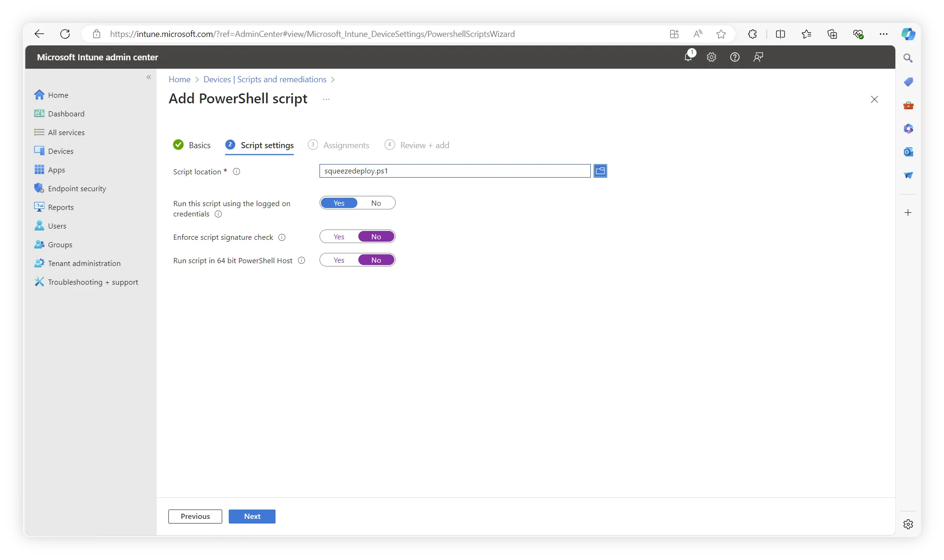The width and height of the screenshot is (944, 560).
Task: Go to the Basics wizard step
Action: coord(199,145)
